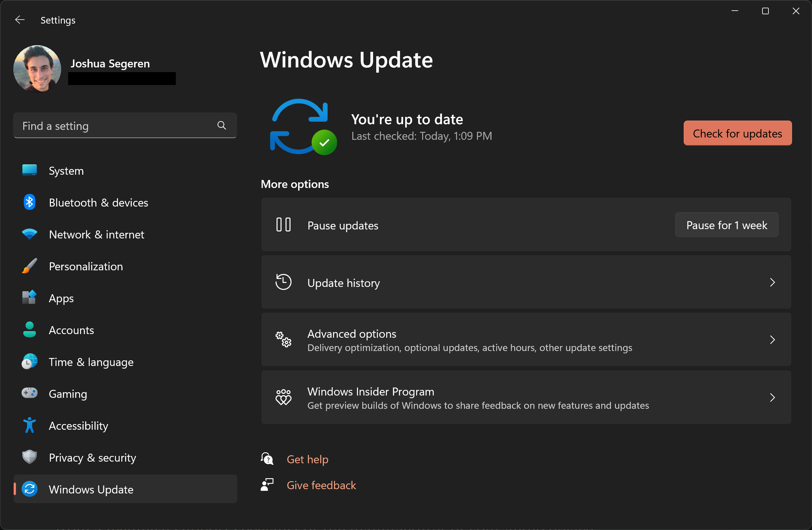
Task: Open Windows Insider Program title
Action: coord(371,392)
